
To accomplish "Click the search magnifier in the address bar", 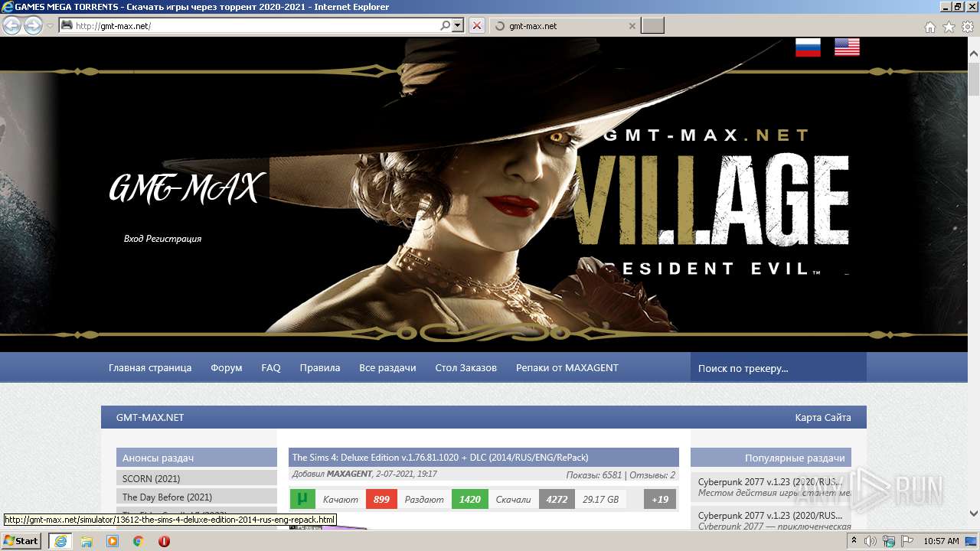I will click(445, 25).
